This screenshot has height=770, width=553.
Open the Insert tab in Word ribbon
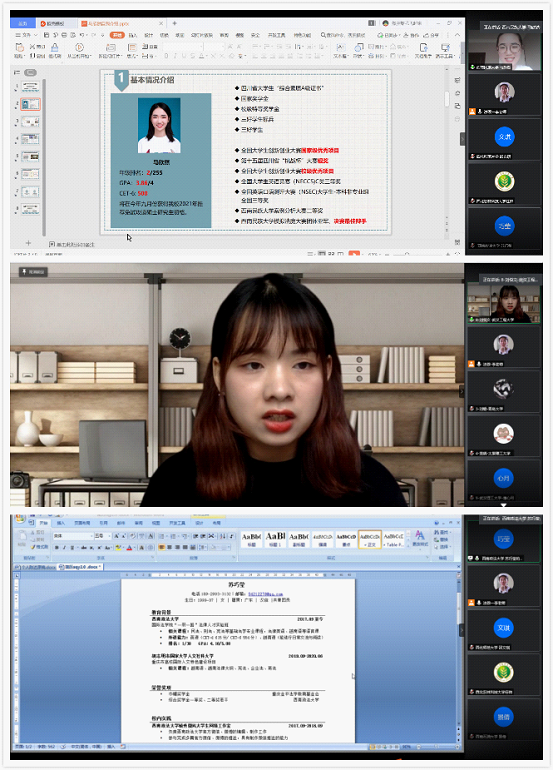61,523
